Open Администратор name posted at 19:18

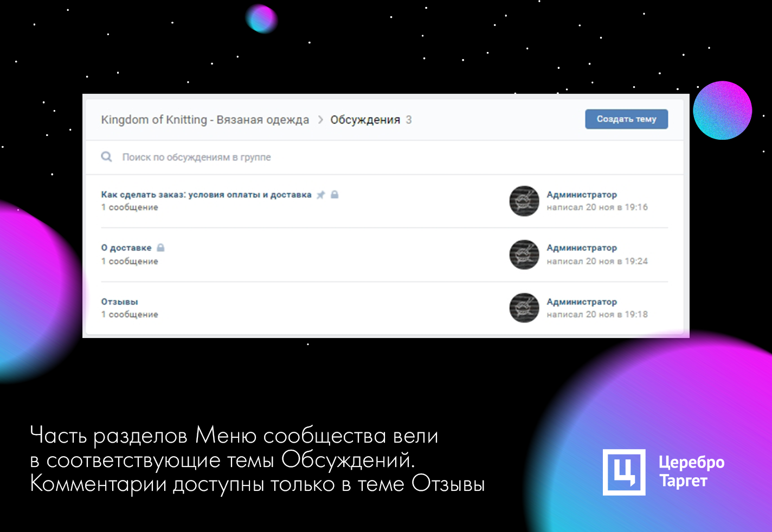pos(582,302)
